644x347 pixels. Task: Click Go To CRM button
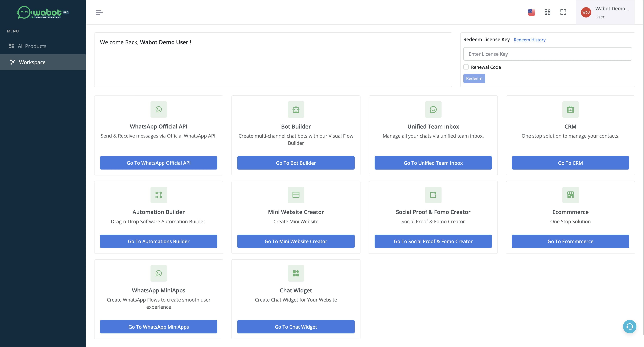pos(570,163)
